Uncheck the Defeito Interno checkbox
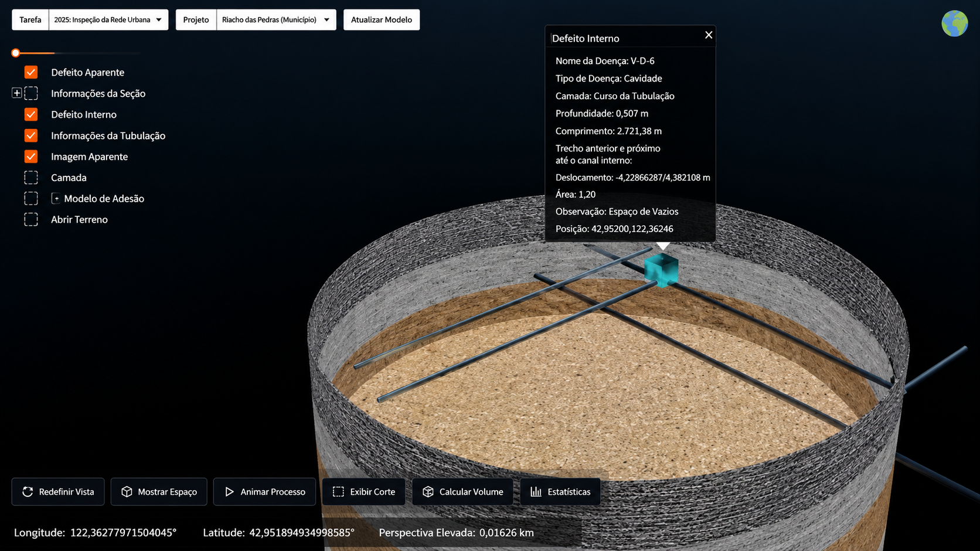 pos(31,114)
